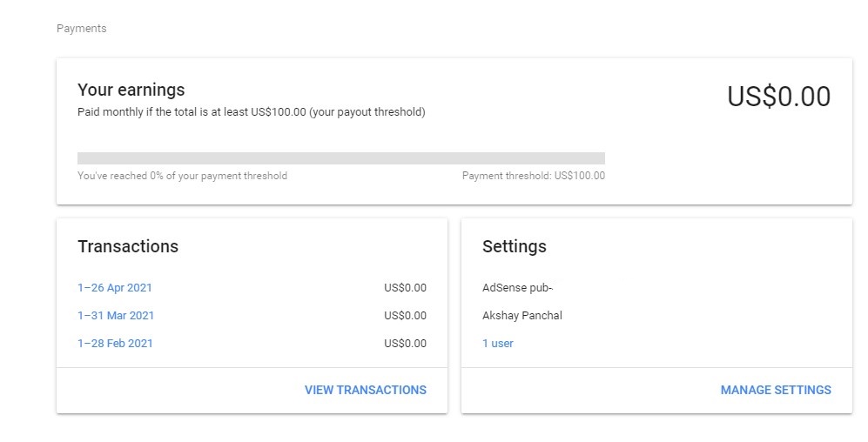868x442 pixels.
Task: Click the March US$0.00 transaction amount
Action: (405, 316)
